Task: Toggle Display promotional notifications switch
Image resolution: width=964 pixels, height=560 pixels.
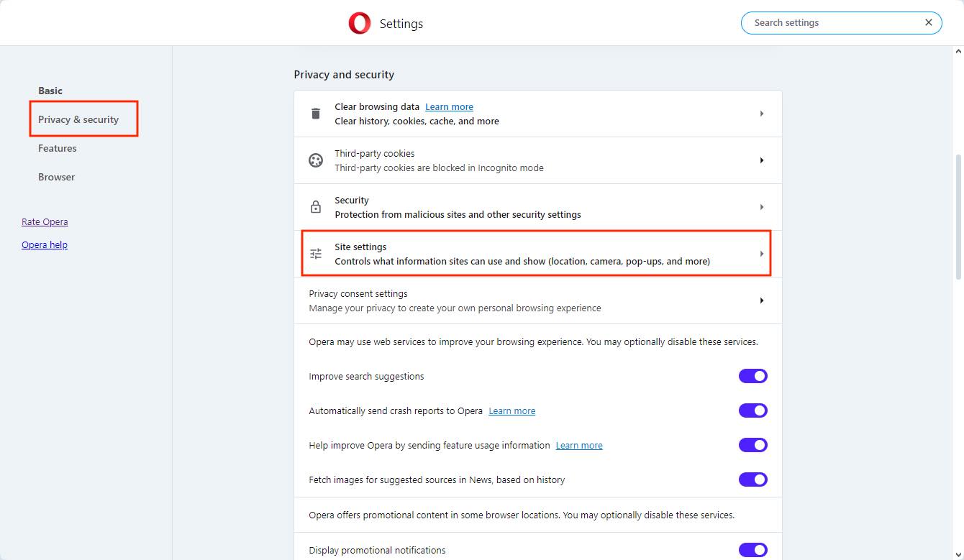Action: [x=752, y=550]
